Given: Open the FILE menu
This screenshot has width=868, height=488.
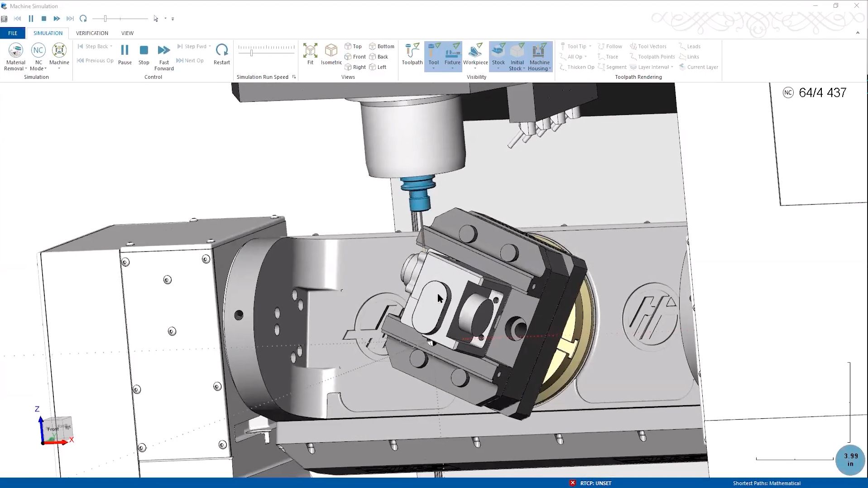Looking at the screenshot, I should click(x=13, y=33).
